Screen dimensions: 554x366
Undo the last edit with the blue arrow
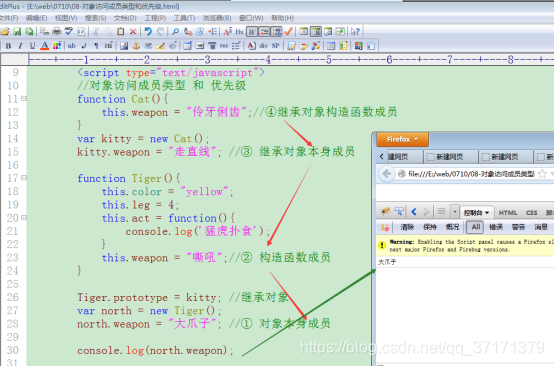click(x=148, y=31)
